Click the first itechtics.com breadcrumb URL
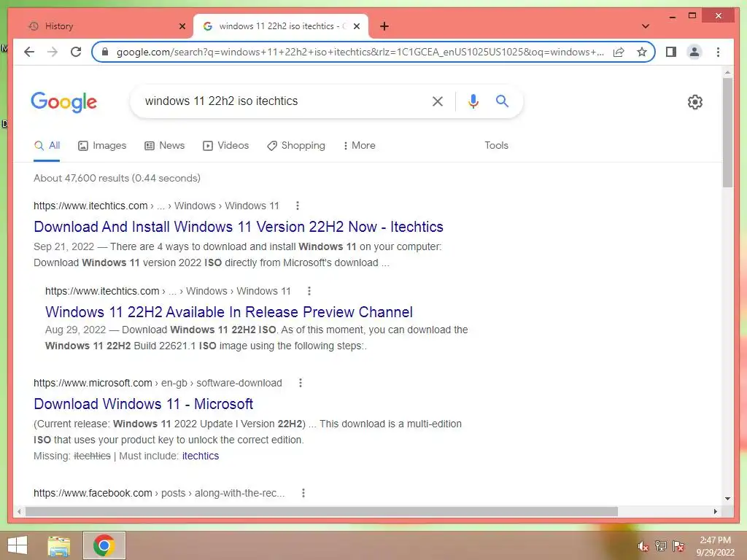Viewport: 747px width, 560px height. [156, 206]
